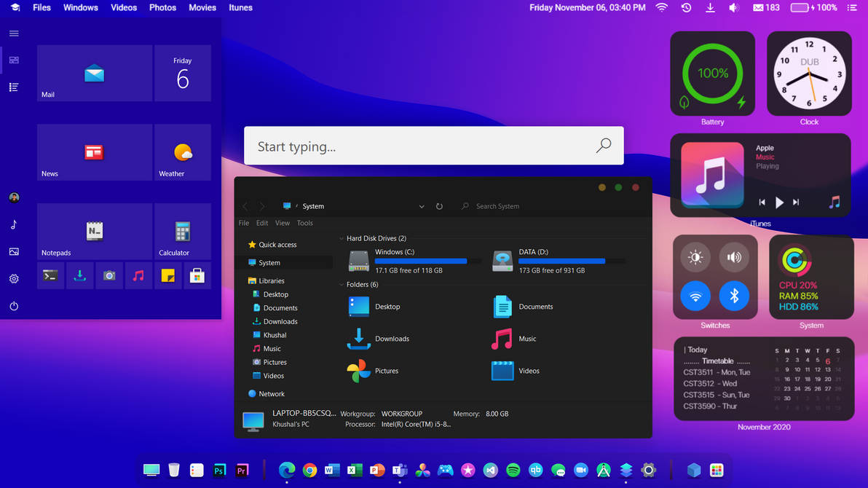The width and height of the screenshot is (868, 488).
Task: Open the Mail tile
Action: point(95,73)
